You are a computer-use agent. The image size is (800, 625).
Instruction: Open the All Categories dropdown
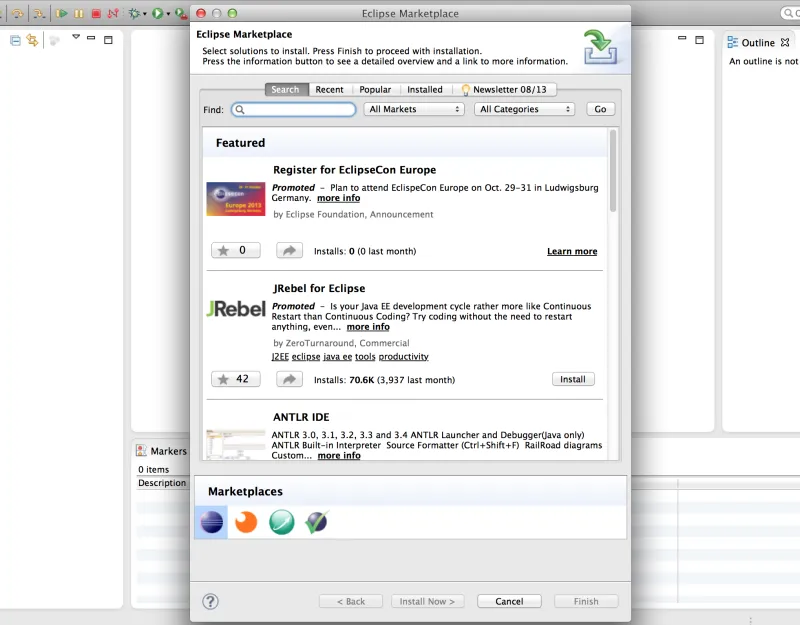524,109
